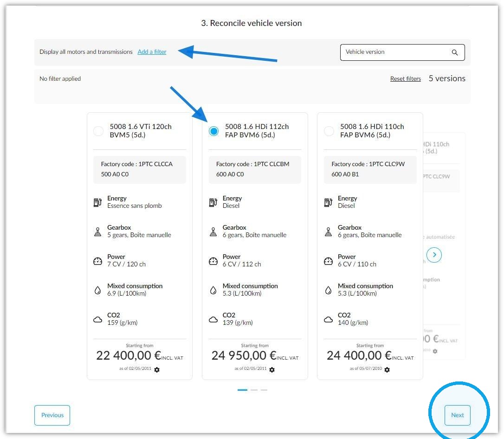The width and height of the screenshot is (504, 439).
Task: Open price settings gear for 24 400,00 € version
Action: point(387,369)
